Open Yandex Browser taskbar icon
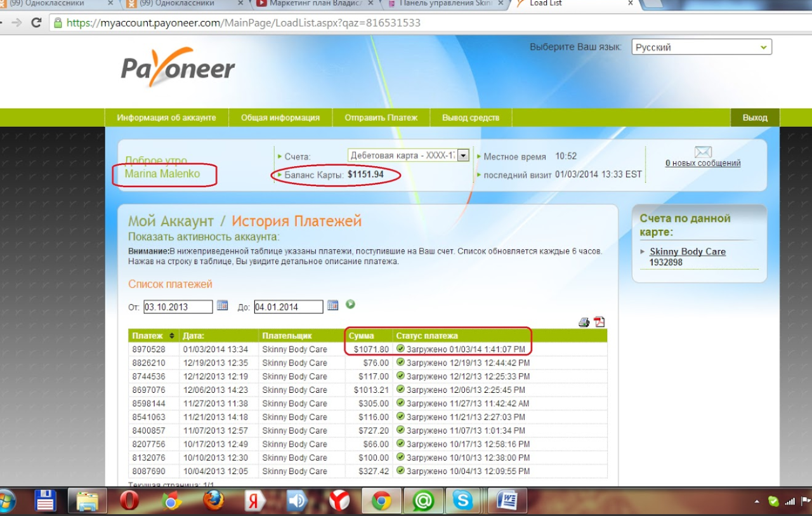This screenshot has width=812, height=516. coord(339,501)
